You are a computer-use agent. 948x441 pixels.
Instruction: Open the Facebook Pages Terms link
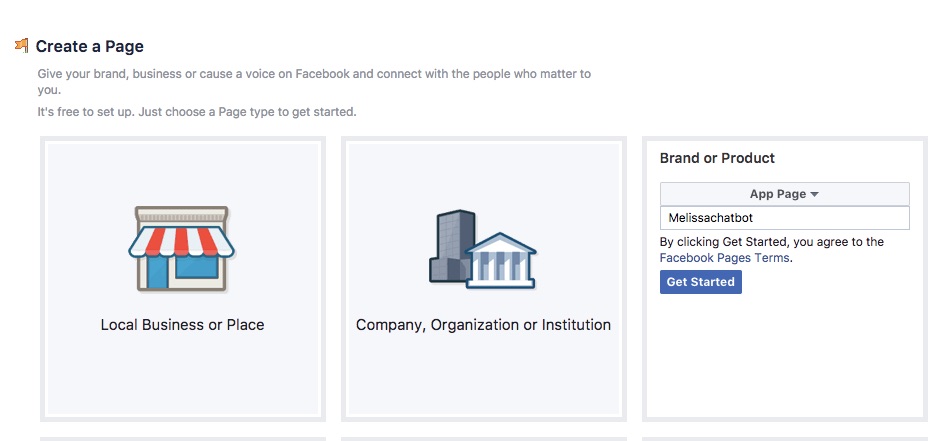tap(724, 258)
